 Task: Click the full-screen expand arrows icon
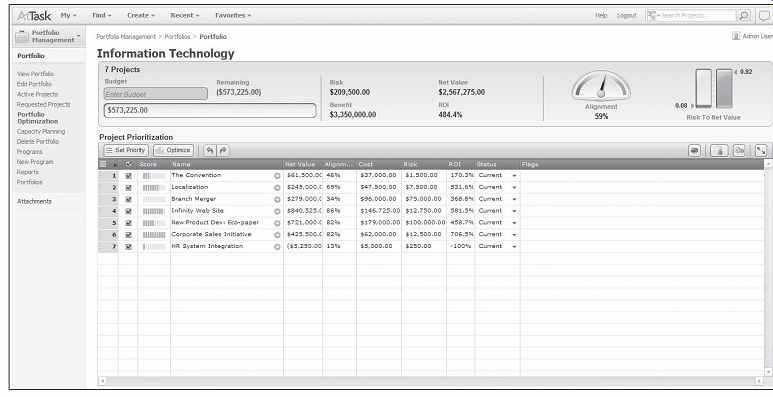(761, 151)
